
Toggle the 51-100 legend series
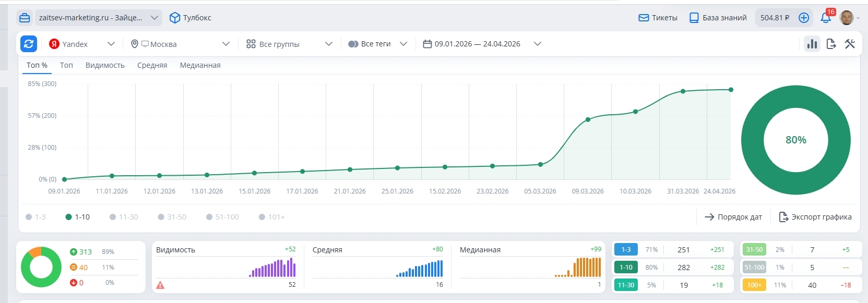(x=222, y=217)
